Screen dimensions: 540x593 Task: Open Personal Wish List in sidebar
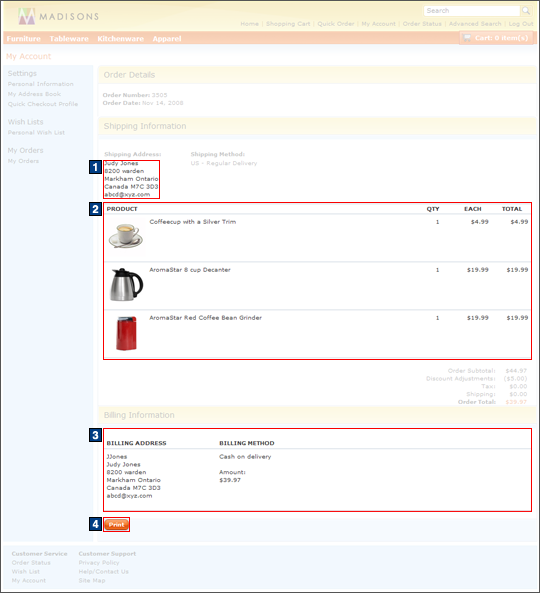pos(36,132)
